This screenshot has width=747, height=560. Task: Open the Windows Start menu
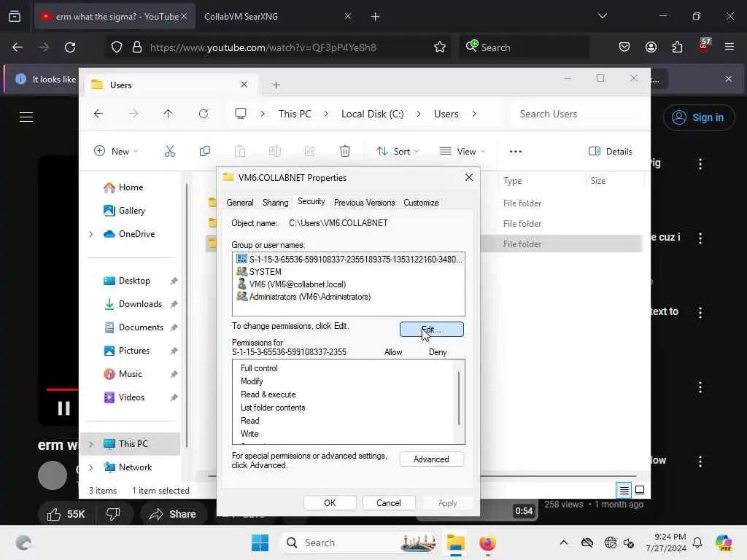[260, 542]
